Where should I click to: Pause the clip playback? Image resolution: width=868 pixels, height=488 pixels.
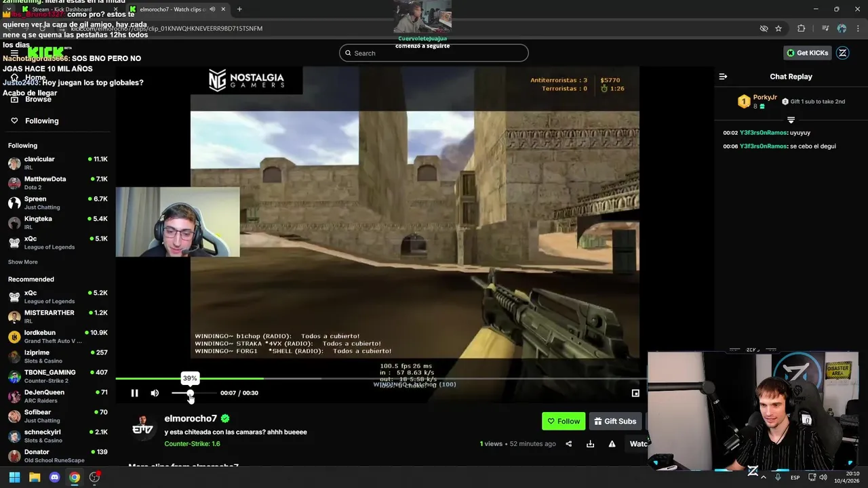(134, 393)
